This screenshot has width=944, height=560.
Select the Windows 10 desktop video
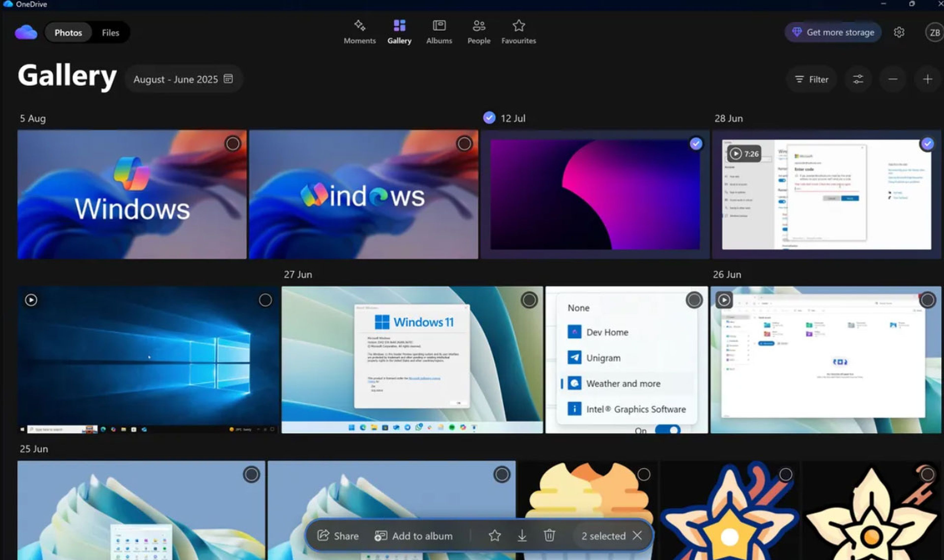pos(265,300)
